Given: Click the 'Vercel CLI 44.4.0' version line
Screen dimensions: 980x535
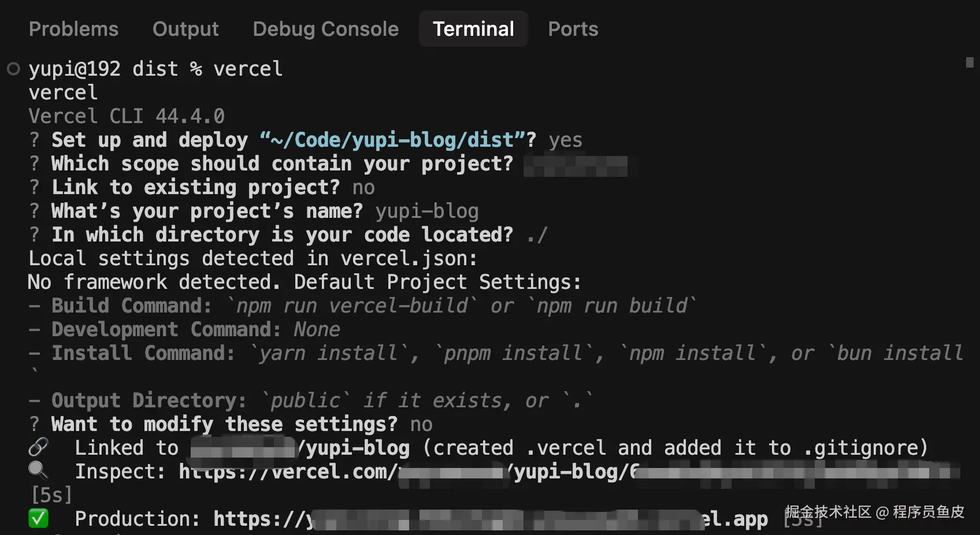Looking at the screenshot, I should point(127,116).
